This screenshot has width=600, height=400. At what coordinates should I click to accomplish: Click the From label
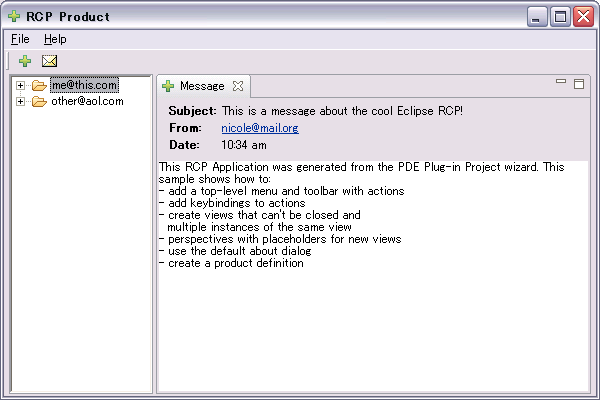[x=185, y=128]
